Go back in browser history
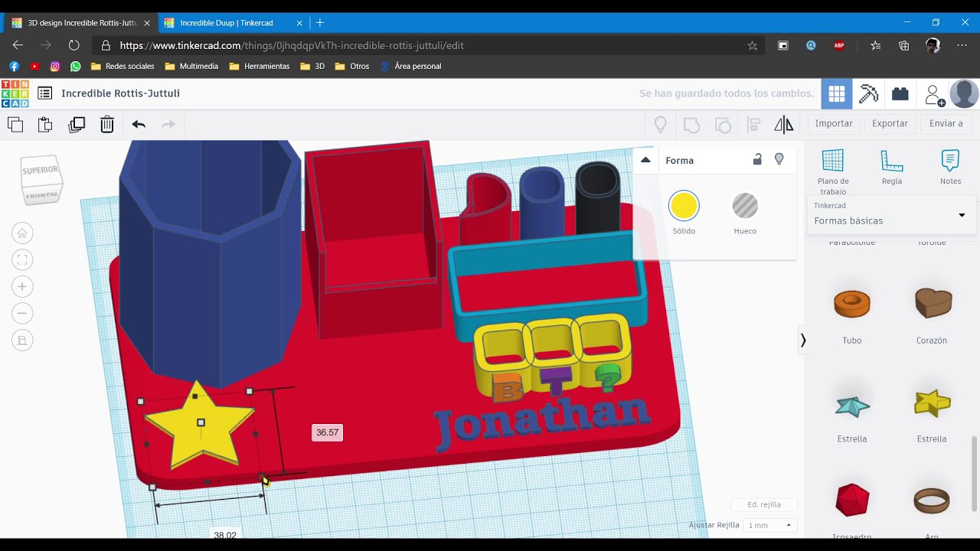This screenshot has width=980, height=551. [x=18, y=45]
